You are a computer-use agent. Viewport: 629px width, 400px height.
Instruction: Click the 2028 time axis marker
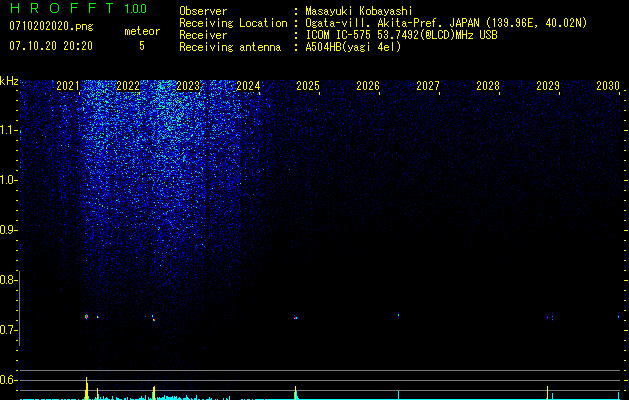[488, 86]
